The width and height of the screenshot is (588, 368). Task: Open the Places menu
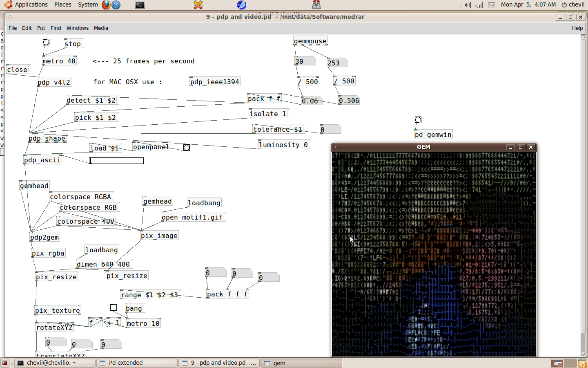click(62, 4)
